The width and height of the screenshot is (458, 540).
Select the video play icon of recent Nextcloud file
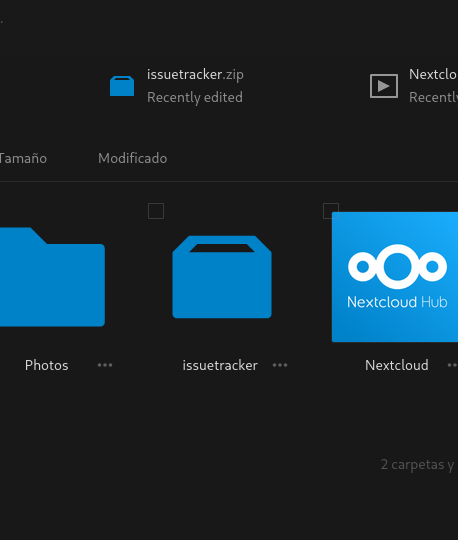(384, 86)
